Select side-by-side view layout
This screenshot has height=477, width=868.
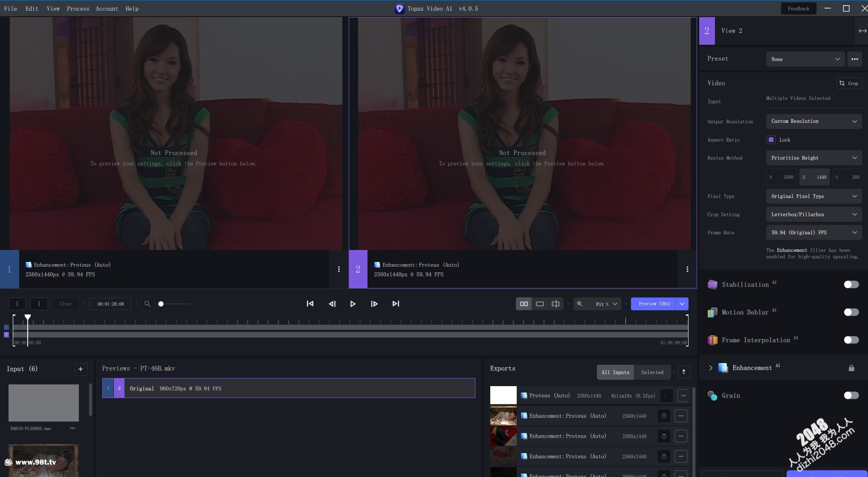[x=524, y=304]
